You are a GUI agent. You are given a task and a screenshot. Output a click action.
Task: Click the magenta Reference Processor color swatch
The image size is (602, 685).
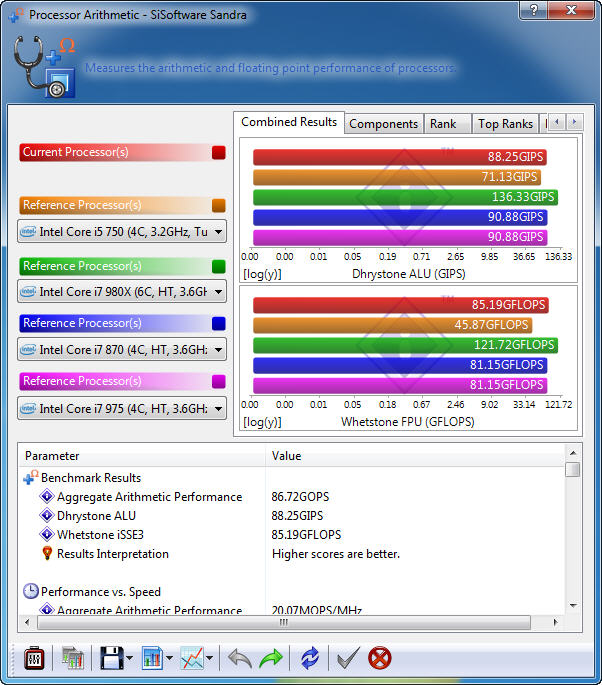(218, 381)
